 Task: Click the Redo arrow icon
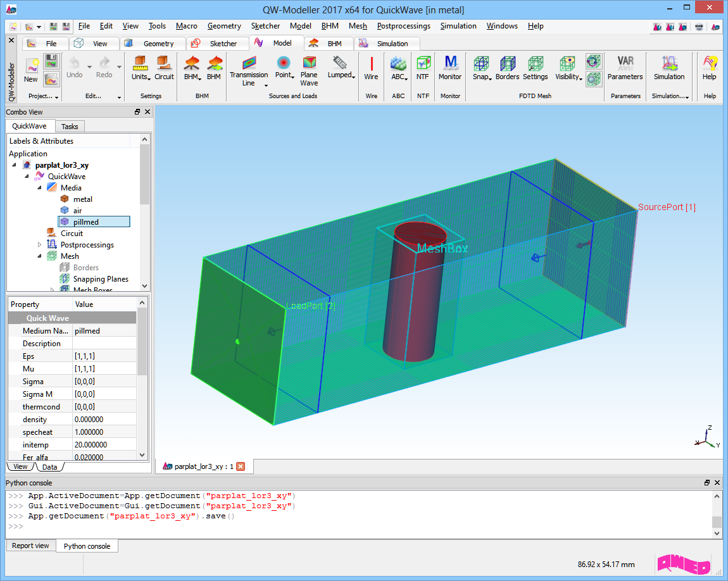pyautogui.click(x=104, y=62)
